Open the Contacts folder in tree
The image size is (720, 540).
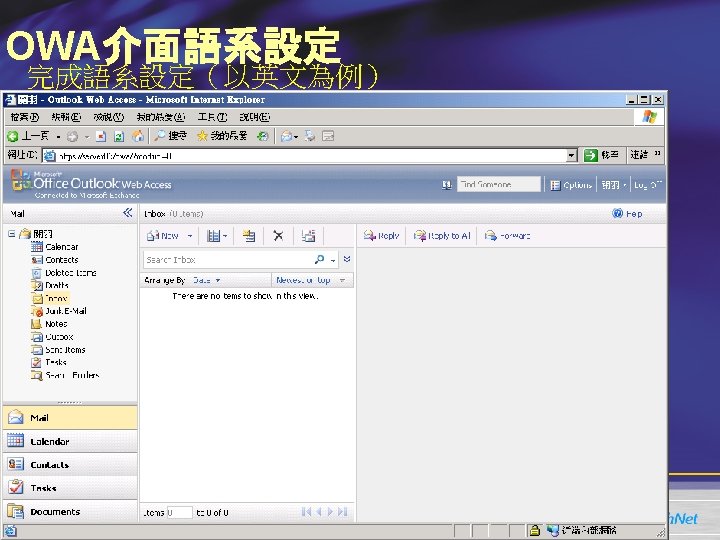pos(55,259)
